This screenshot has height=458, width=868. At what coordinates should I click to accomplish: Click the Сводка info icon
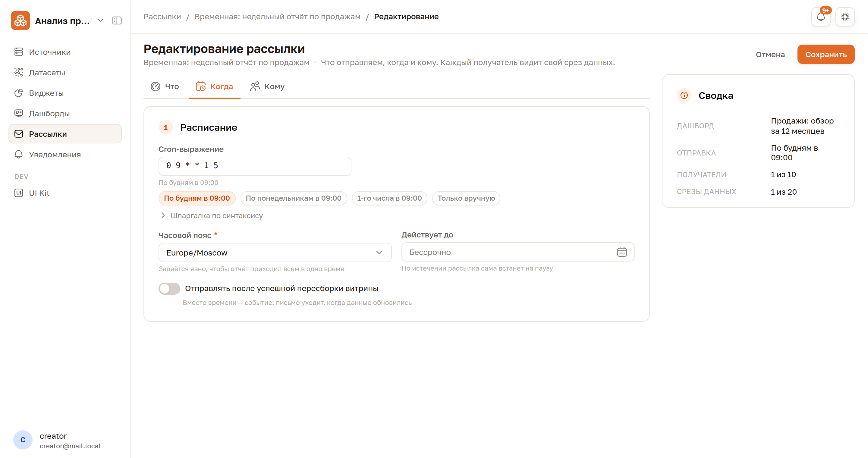click(684, 95)
